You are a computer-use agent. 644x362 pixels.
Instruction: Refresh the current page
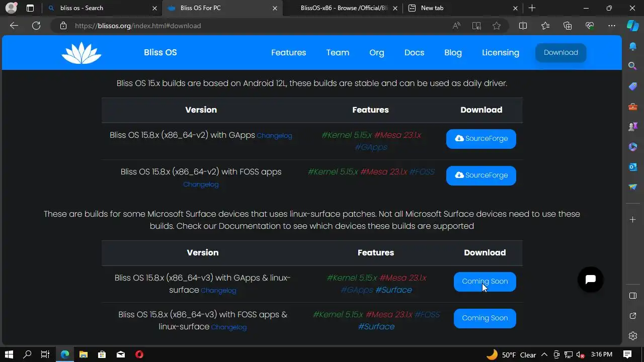coord(36,26)
